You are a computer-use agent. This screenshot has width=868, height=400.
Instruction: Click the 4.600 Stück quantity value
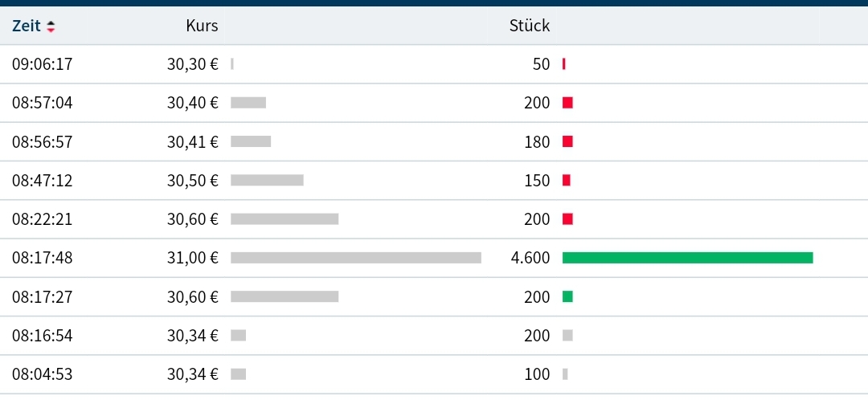(x=530, y=258)
